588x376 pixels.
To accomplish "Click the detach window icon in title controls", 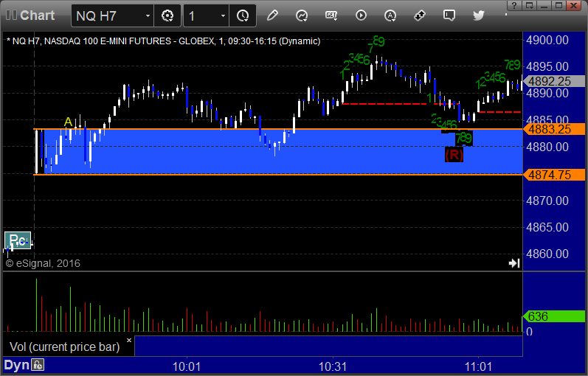I will pos(530,5).
